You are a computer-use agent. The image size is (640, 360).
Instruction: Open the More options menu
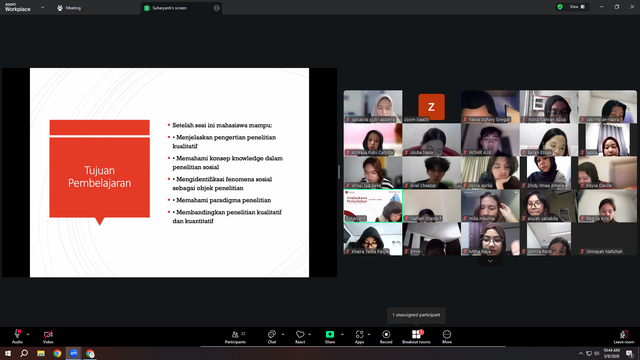pyautogui.click(x=447, y=337)
